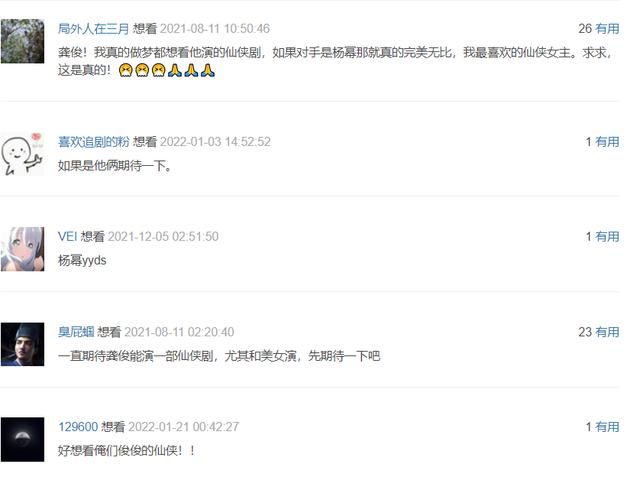Viewport: 640px width, 477px height.
Task: Mark the 杨幂yyds comment as 有用
Action: click(x=607, y=236)
